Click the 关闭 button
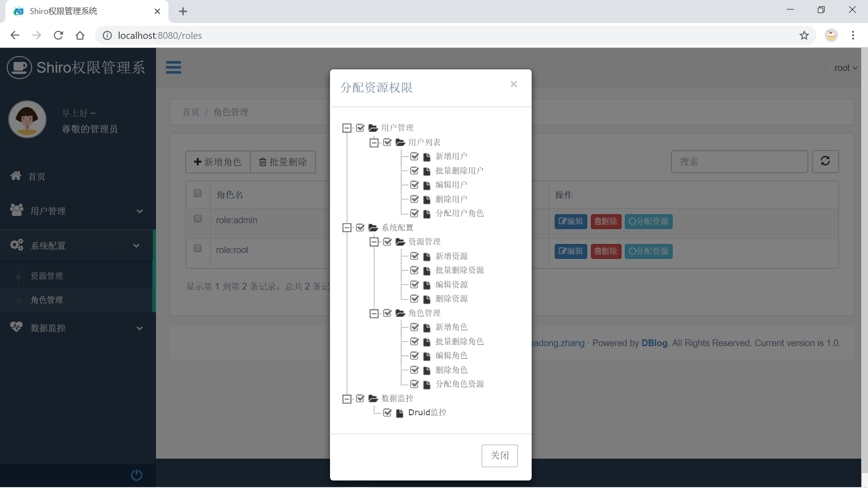868x488 pixels. click(x=499, y=455)
